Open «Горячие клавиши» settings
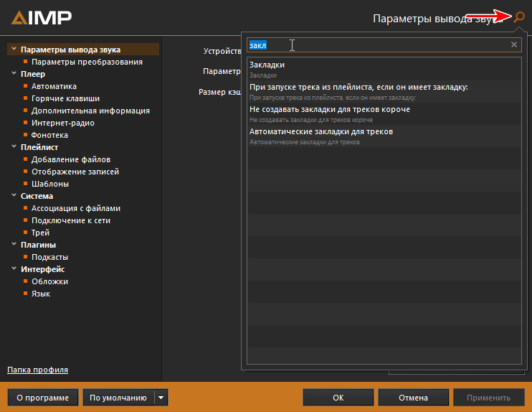This screenshot has height=412, width=532. tap(65, 98)
